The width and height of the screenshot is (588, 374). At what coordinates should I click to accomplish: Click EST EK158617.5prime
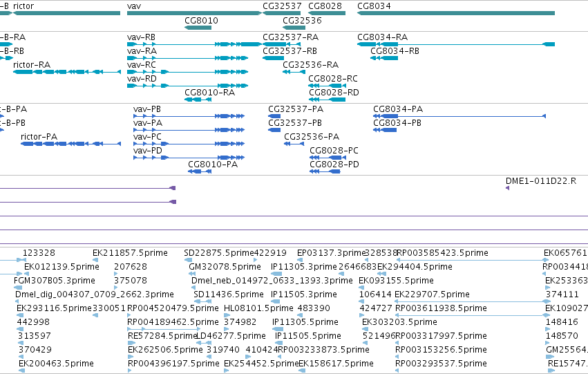[x=302, y=371]
